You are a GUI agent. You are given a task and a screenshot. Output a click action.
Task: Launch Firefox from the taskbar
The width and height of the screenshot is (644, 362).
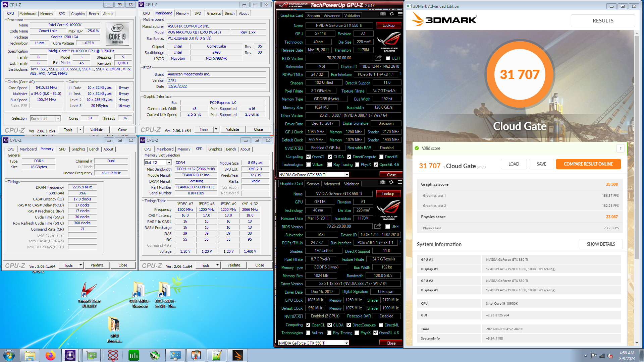(x=50, y=355)
